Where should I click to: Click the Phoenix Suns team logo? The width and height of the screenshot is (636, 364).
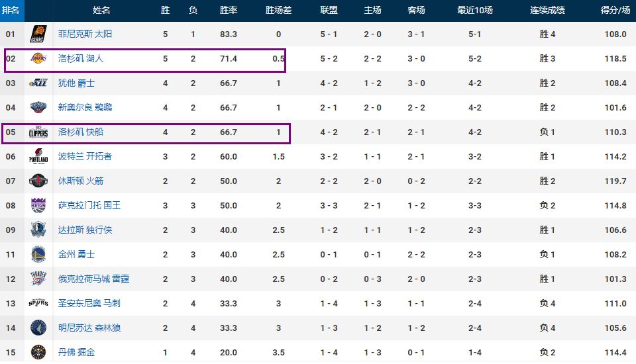click(x=38, y=34)
